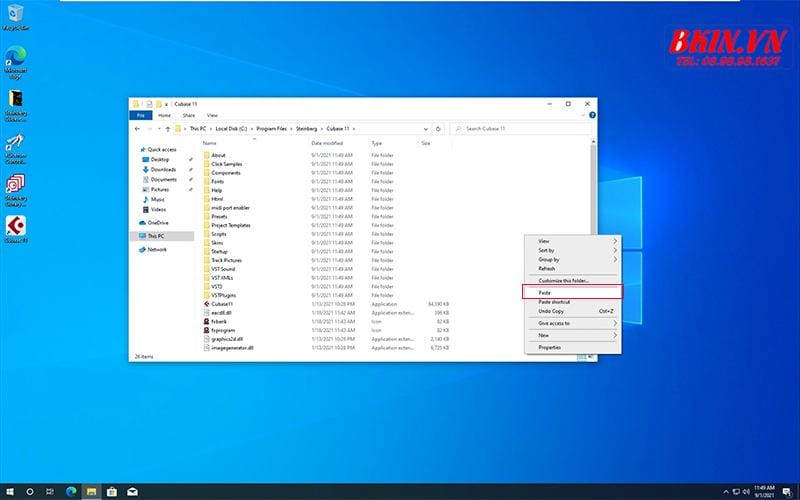
Task: Open the Microsoft Edge desktop shortcut
Action: click(x=15, y=62)
